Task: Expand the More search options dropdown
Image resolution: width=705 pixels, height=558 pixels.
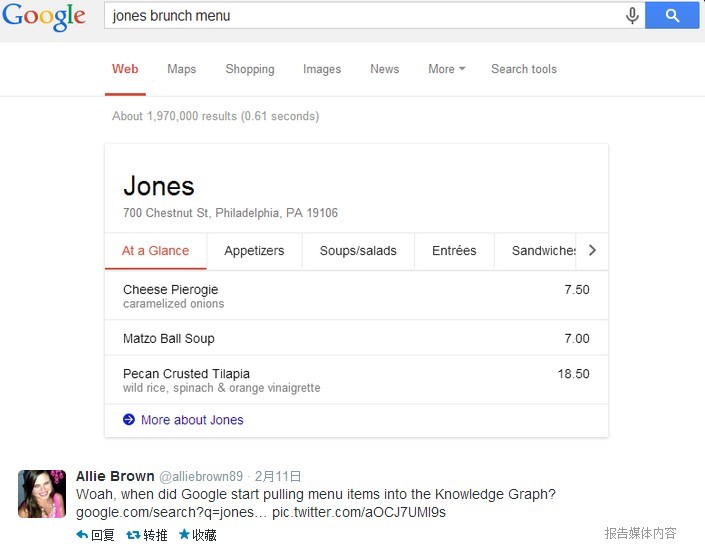Action: (x=447, y=69)
